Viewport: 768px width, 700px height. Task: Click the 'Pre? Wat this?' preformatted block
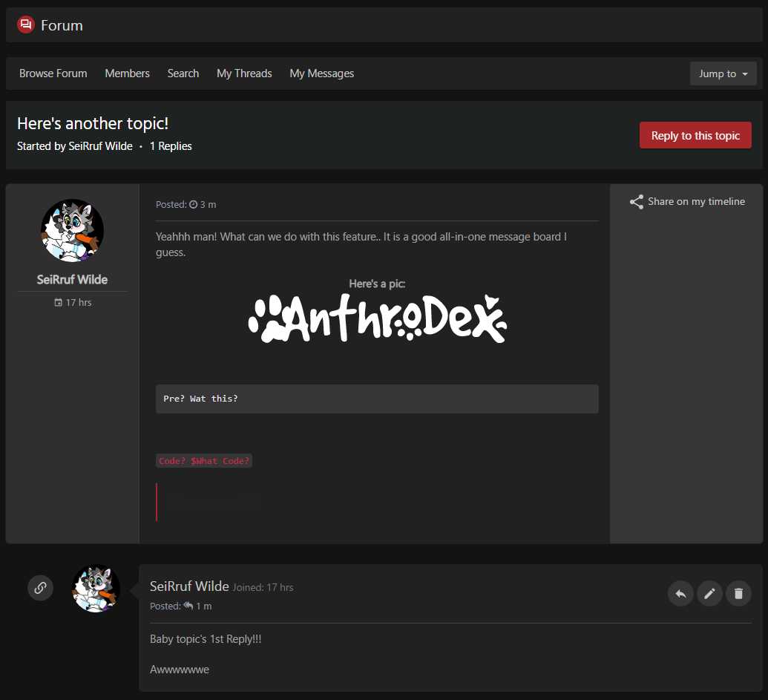point(377,399)
